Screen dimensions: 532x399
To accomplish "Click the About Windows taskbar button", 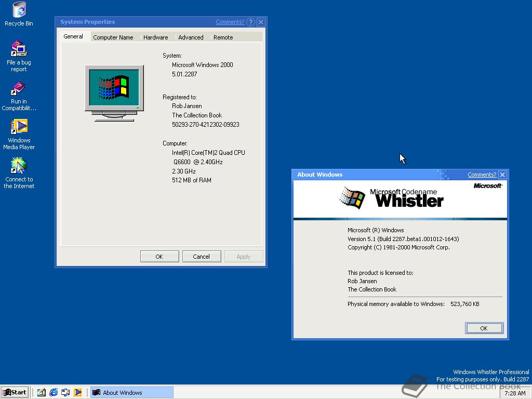I will coord(132,392).
